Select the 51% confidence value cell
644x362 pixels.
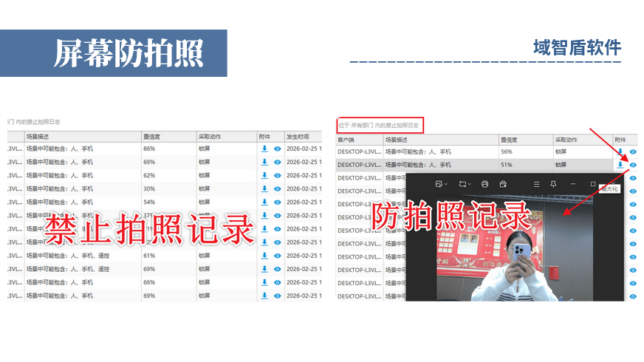(x=507, y=165)
